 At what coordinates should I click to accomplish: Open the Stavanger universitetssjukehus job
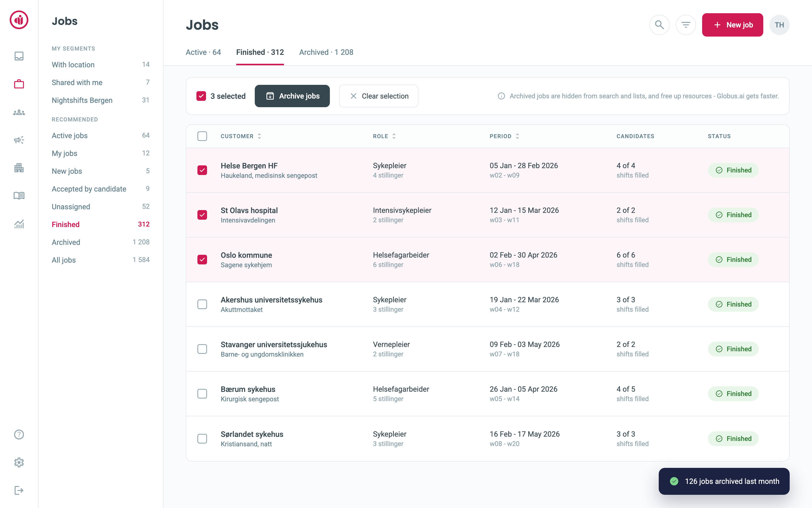point(274,344)
